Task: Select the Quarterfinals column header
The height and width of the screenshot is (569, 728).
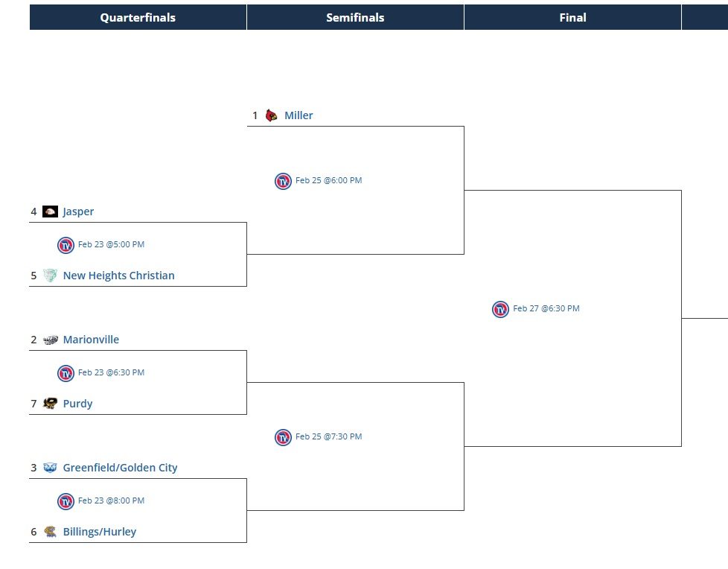Action: (x=138, y=17)
